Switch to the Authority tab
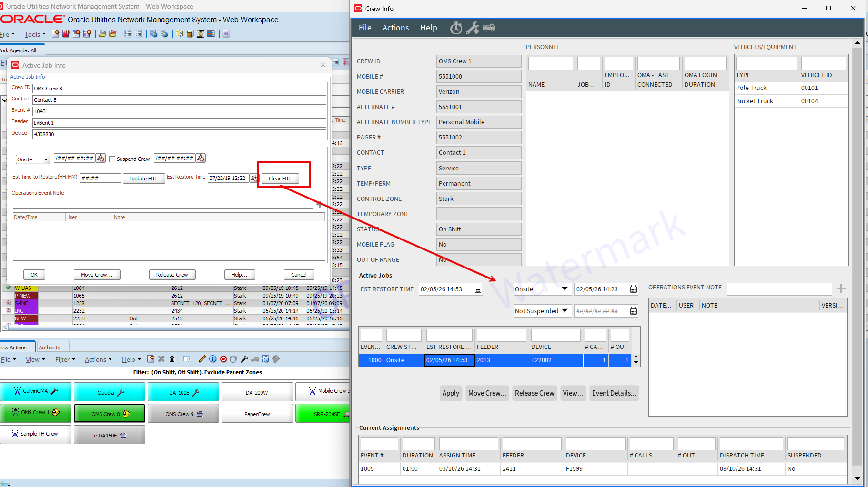 point(50,348)
